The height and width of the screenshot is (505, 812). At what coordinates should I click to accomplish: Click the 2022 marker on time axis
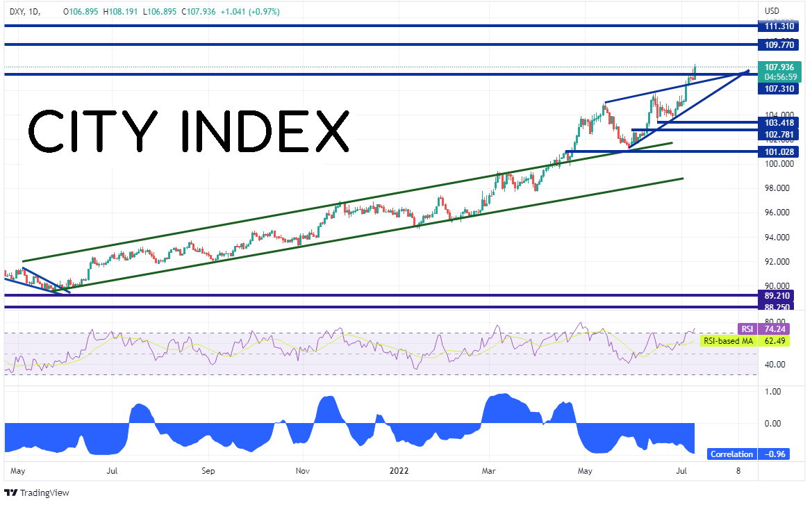(399, 471)
